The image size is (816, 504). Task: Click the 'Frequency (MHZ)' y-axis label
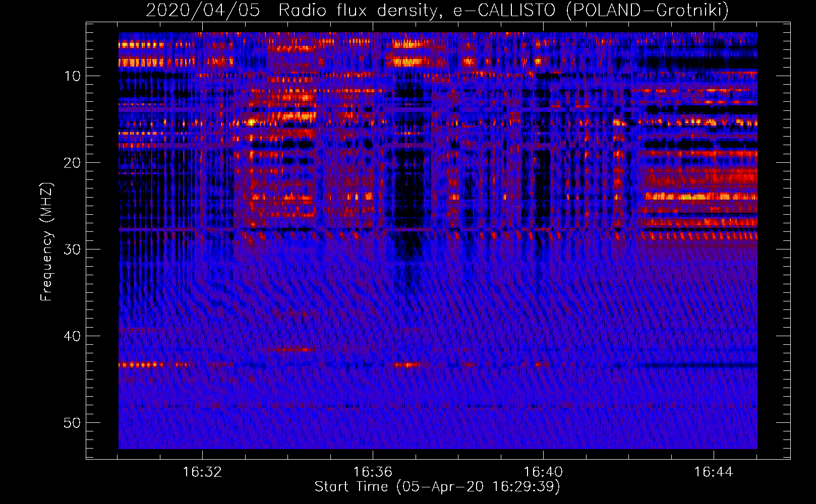point(46,242)
